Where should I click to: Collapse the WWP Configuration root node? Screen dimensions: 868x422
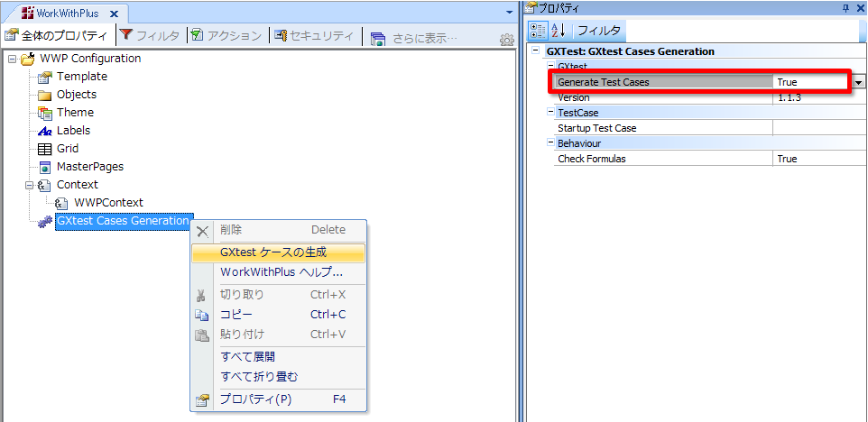12,59
